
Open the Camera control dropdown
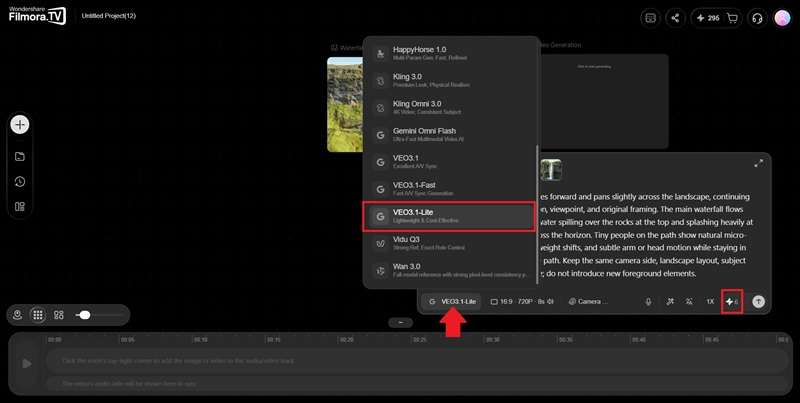coord(588,301)
